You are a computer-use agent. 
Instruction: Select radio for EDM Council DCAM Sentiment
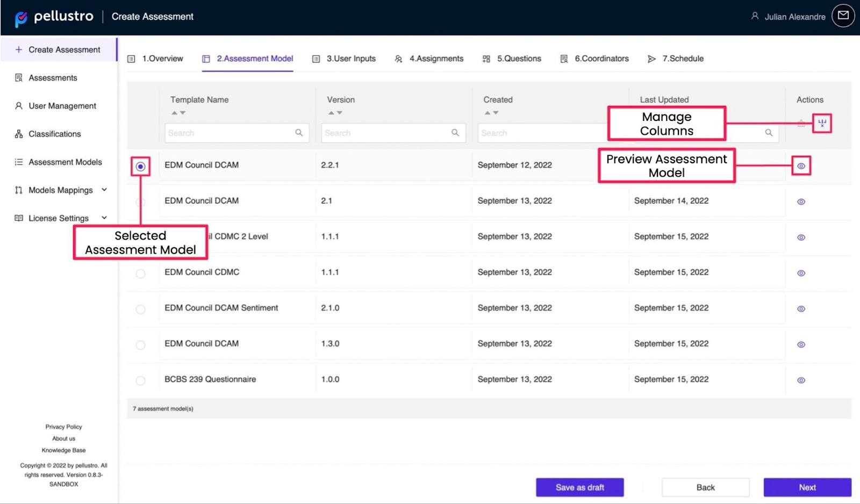(140, 309)
